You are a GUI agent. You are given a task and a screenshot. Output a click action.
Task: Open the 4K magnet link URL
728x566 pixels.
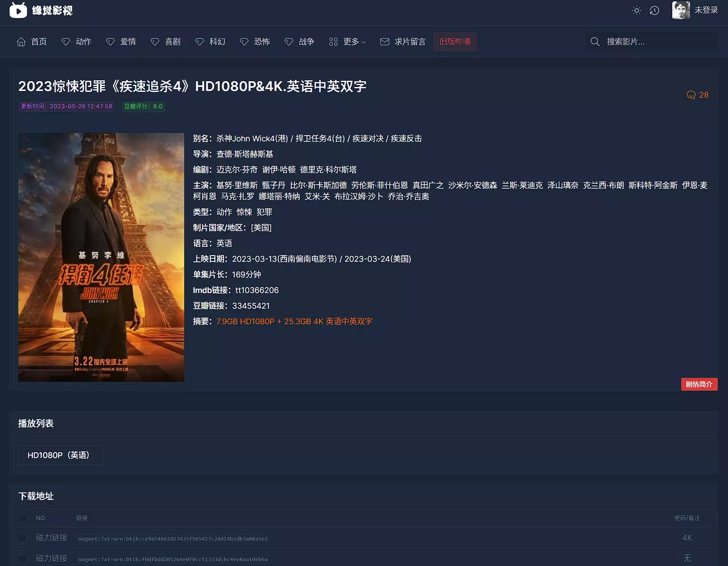173,539
